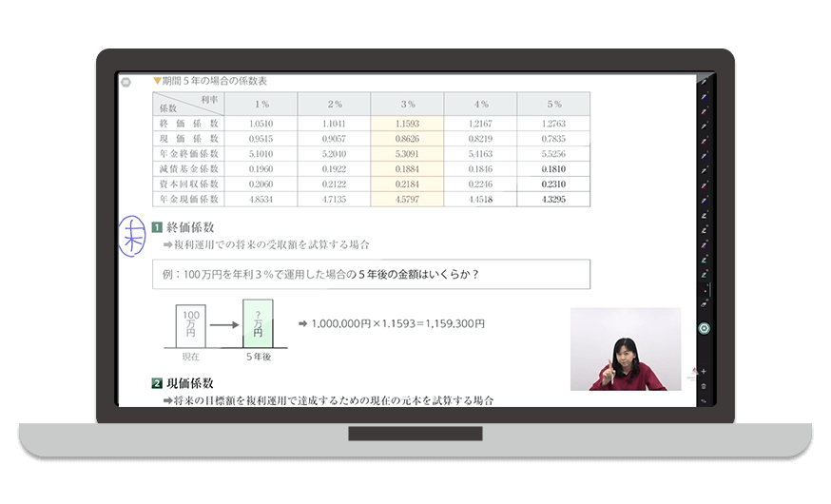Click the instructor webcam video thumbnail

click(625, 349)
